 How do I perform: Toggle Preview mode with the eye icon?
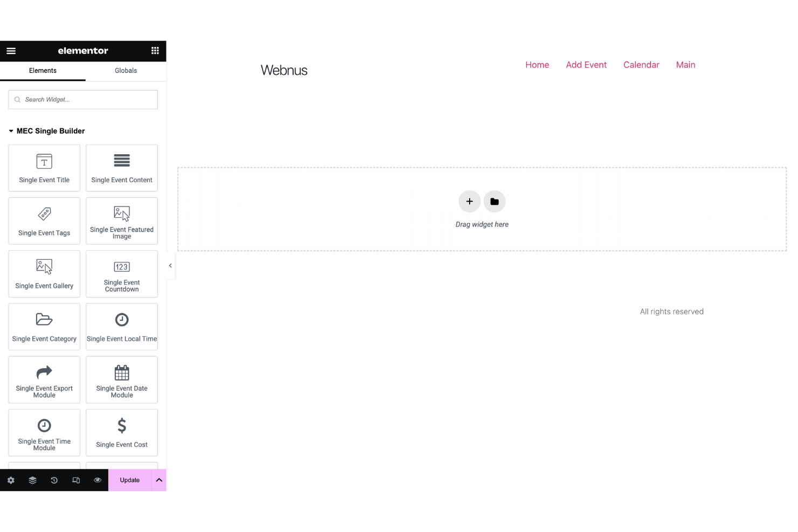(97, 480)
